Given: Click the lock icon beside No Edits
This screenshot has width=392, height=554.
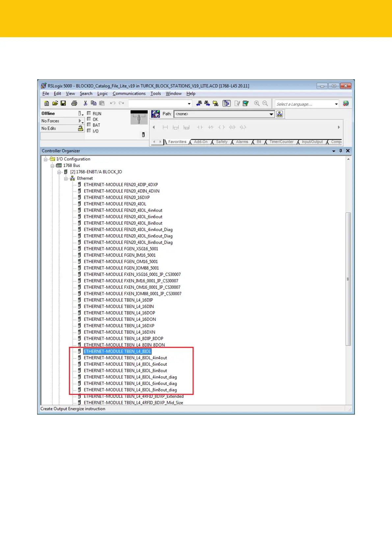Looking at the screenshot, I should (x=80, y=128).
